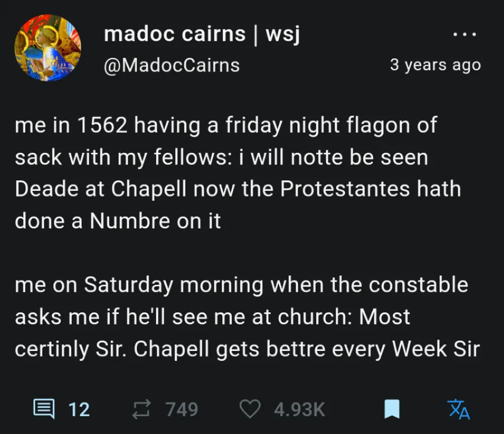This screenshot has height=434, width=504.
Task: Click the display name "madoc cairns"
Action: 174,34
